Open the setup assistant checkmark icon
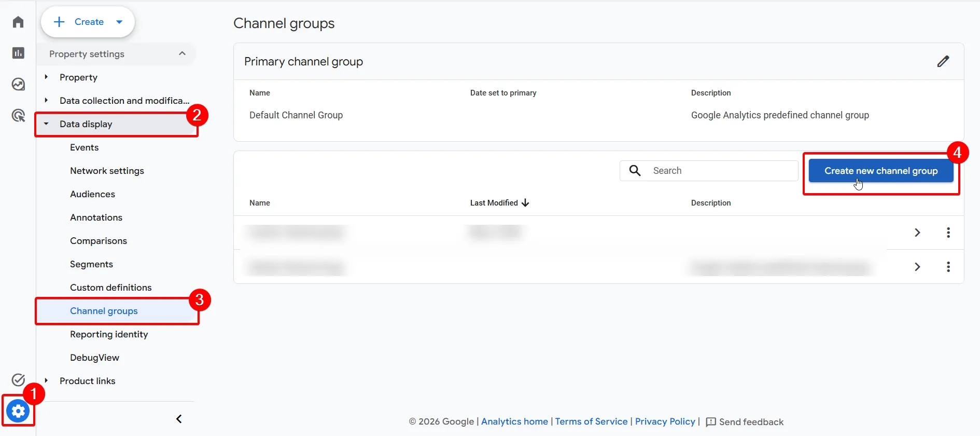The image size is (980, 436). (18, 380)
